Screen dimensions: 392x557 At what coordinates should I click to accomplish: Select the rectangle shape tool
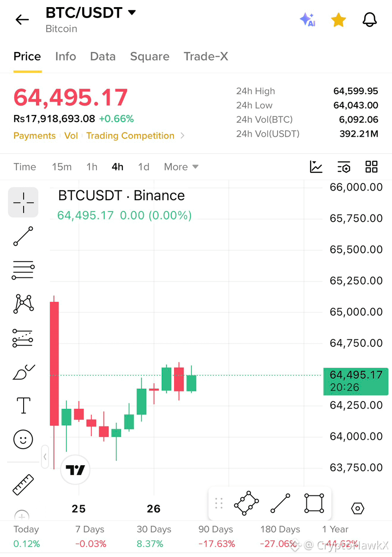click(x=314, y=503)
